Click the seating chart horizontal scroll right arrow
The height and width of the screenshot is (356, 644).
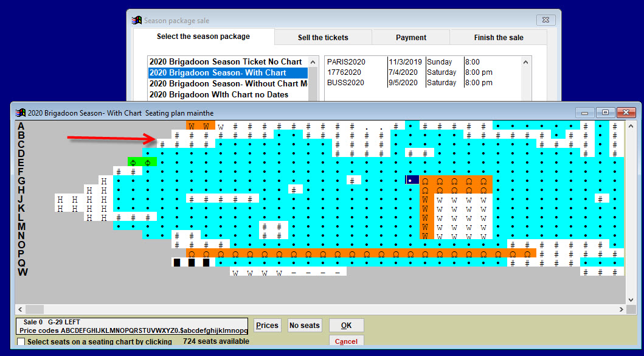(x=621, y=309)
